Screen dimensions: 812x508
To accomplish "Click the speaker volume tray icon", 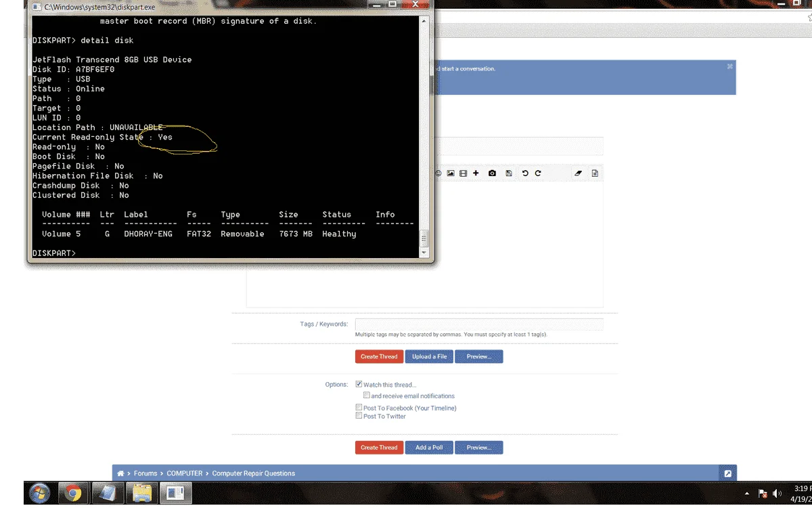I will pos(777,493).
